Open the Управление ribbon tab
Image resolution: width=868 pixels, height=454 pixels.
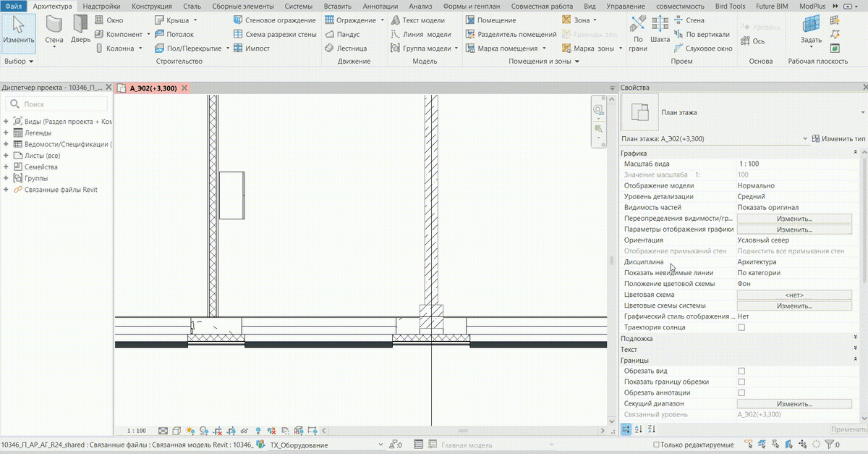click(x=626, y=6)
